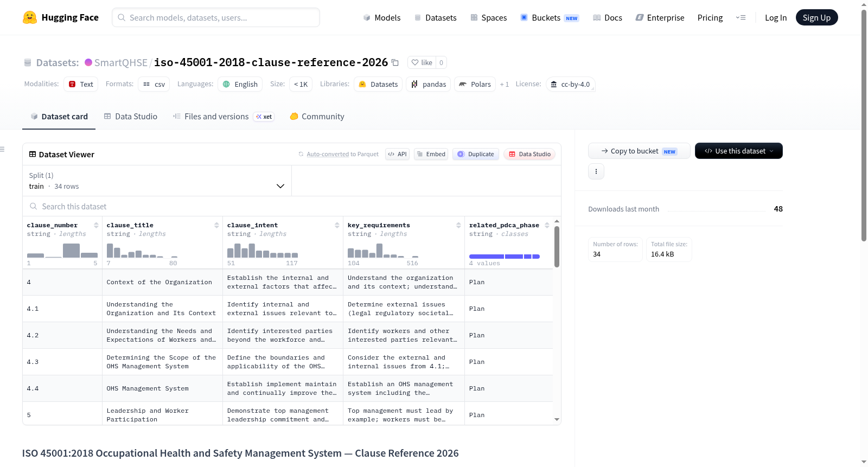868x467 pixels.
Task: Sort by clause_intent column arrows
Action: click(337, 225)
